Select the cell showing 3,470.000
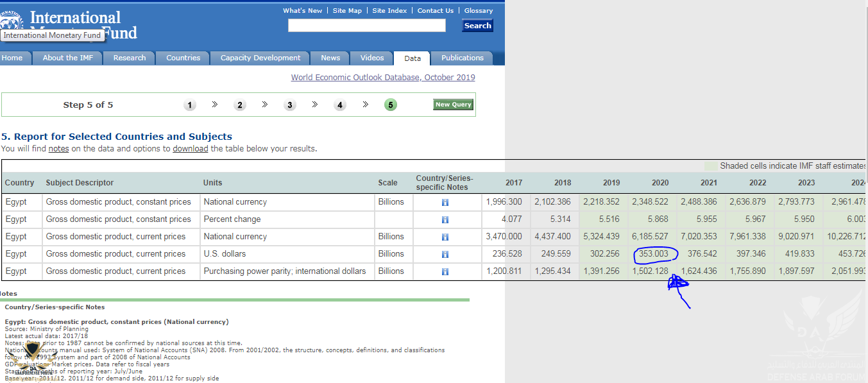The width and height of the screenshot is (868, 383). click(x=506, y=237)
